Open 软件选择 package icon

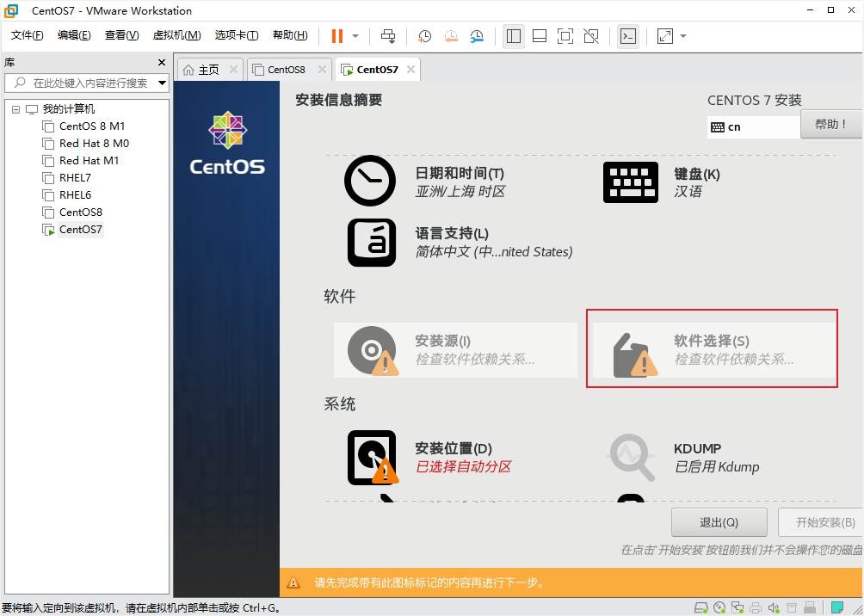(x=635, y=355)
